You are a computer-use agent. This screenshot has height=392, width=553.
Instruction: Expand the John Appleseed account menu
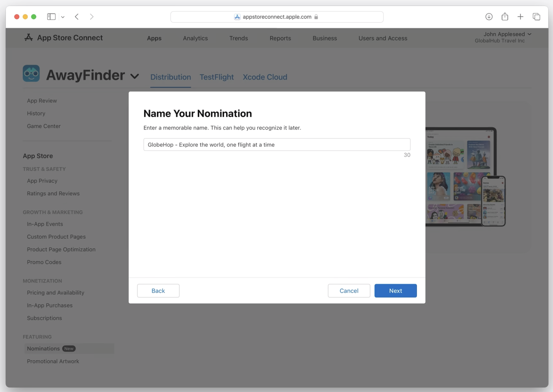507,34
